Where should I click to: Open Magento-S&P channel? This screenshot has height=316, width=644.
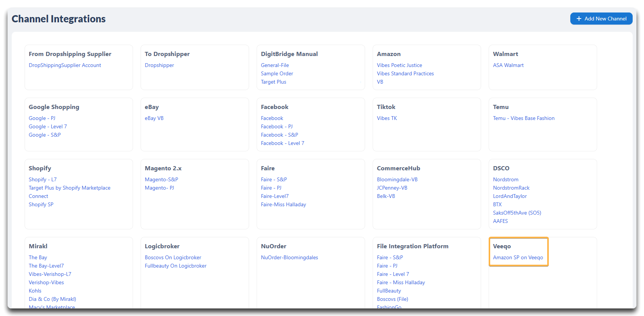click(x=161, y=179)
